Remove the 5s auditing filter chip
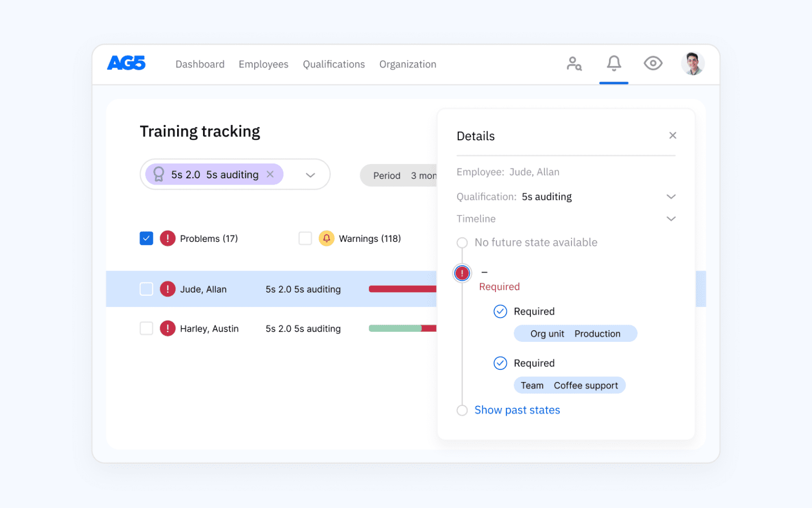 click(270, 175)
